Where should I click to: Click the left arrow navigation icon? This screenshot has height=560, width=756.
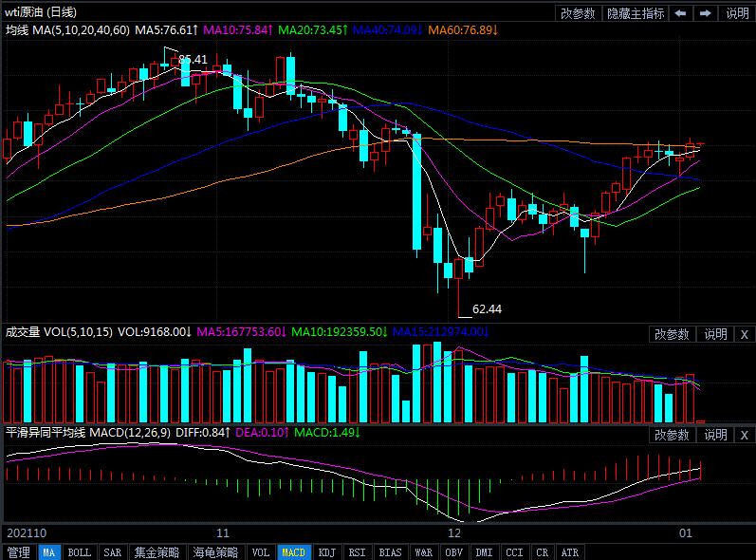click(680, 13)
